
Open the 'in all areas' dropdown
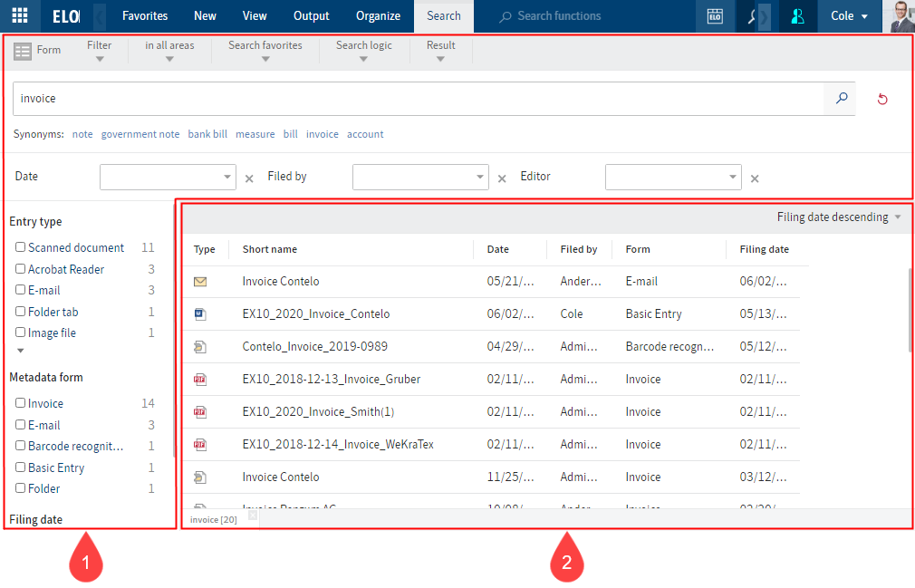coord(169,51)
